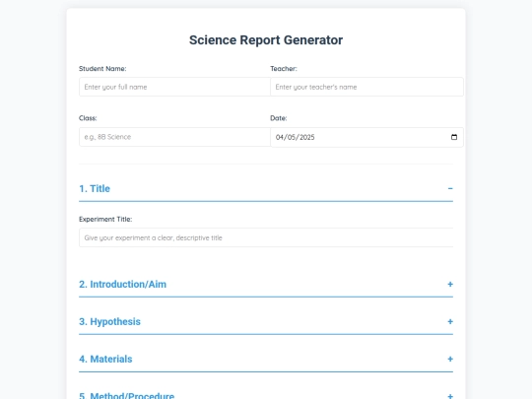
Task: Expand the 3. Hypothesis plus icon
Action: tap(450, 321)
